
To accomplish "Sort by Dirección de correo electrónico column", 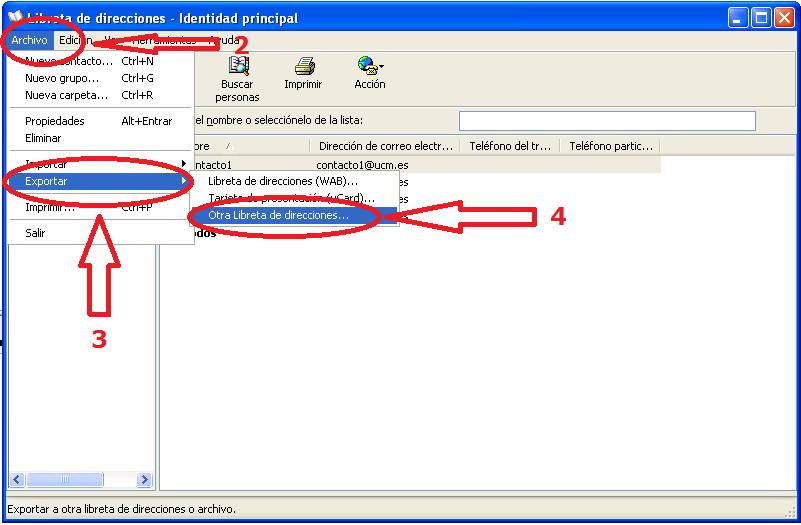I will (385, 146).
